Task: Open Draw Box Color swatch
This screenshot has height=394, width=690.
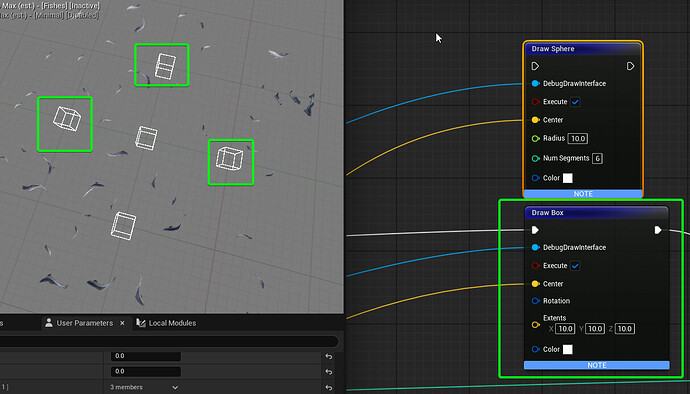Action: coord(568,350)
